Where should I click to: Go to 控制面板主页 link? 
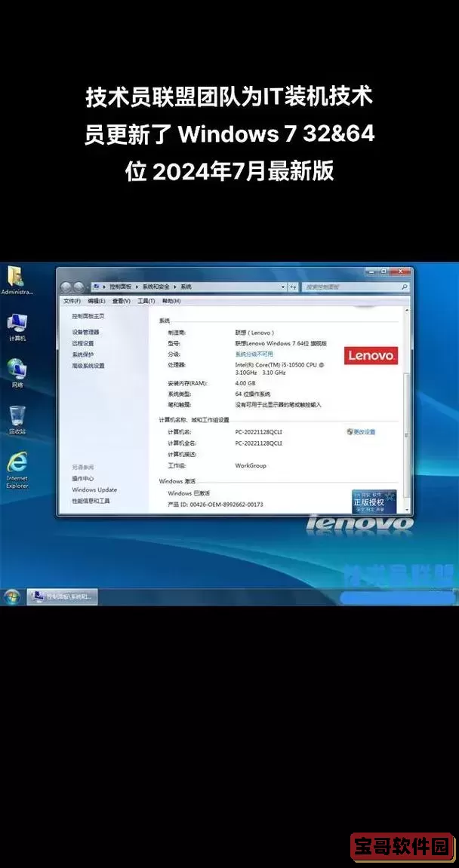coord(88,316)
